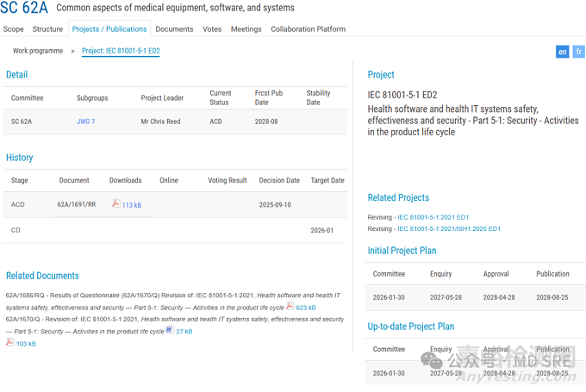Open the Scope tab
The image size is (586, 392).
coord(13,29)
